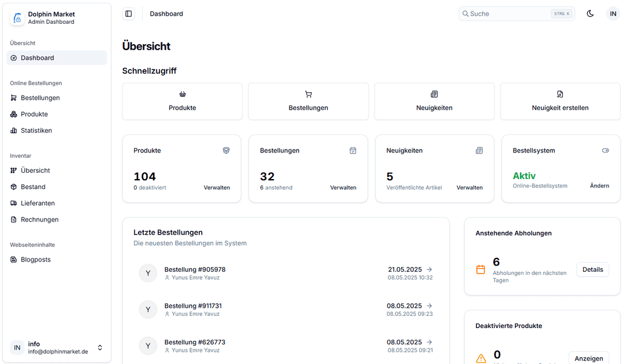Click the info@dolphinmarket.de email text
This screenshot has width=626, height=364.
point(58,352)
